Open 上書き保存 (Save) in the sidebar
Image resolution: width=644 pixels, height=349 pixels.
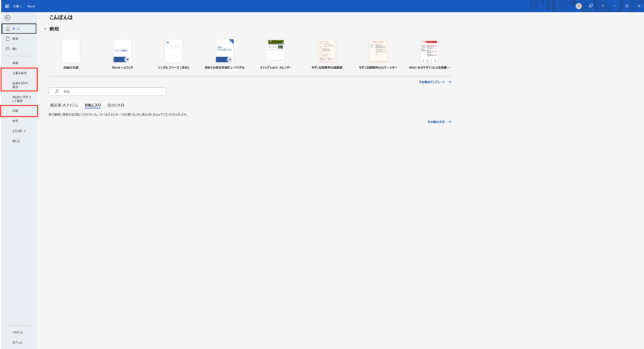19,74
